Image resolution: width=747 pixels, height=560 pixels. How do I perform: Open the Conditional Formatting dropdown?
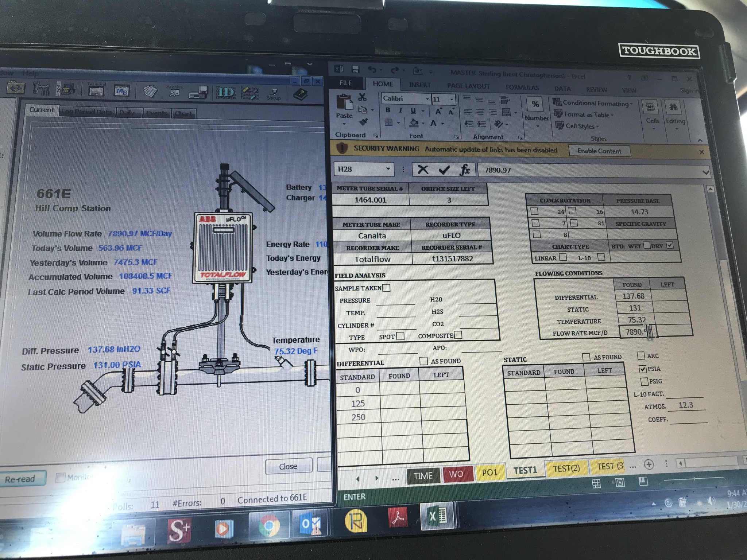tap(596, 104)
